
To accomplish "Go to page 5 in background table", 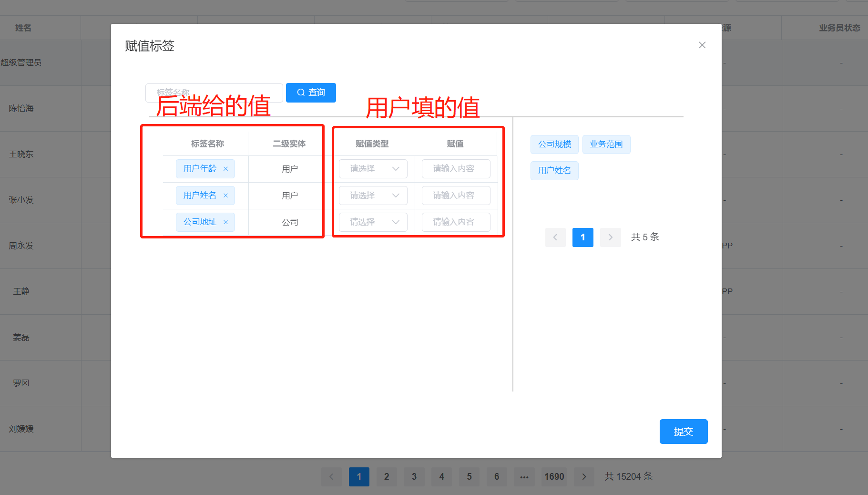I will tap(470, 477).
